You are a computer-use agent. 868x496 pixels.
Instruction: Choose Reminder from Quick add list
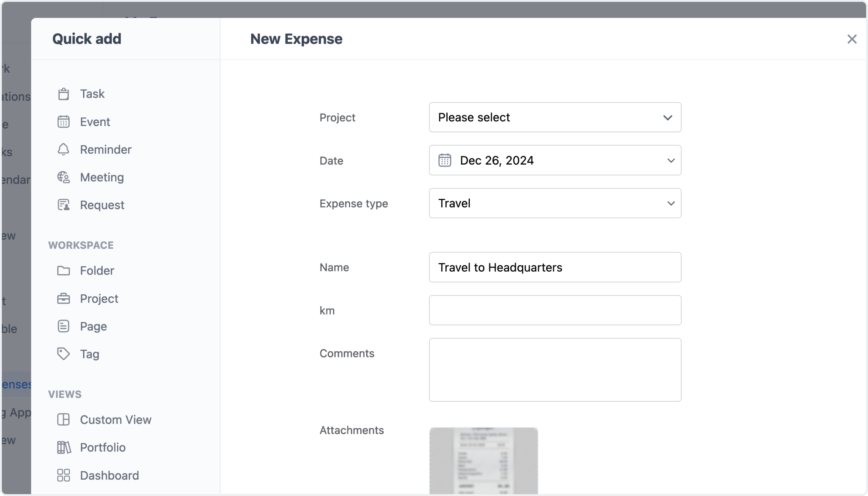coord(106,149)
